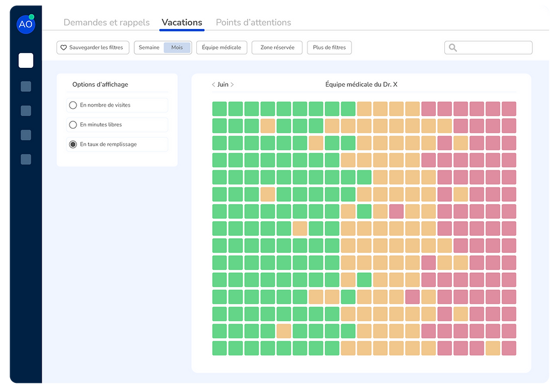Select the white active sidebar square icon
The height and width of the screenshot is (392, 559).
[x=26, y=60]
